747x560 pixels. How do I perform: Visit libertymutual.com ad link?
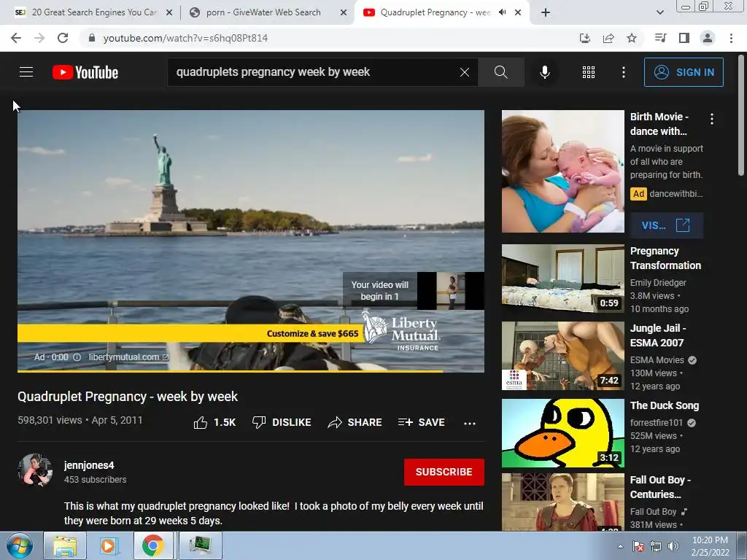[x=128, y=357]
